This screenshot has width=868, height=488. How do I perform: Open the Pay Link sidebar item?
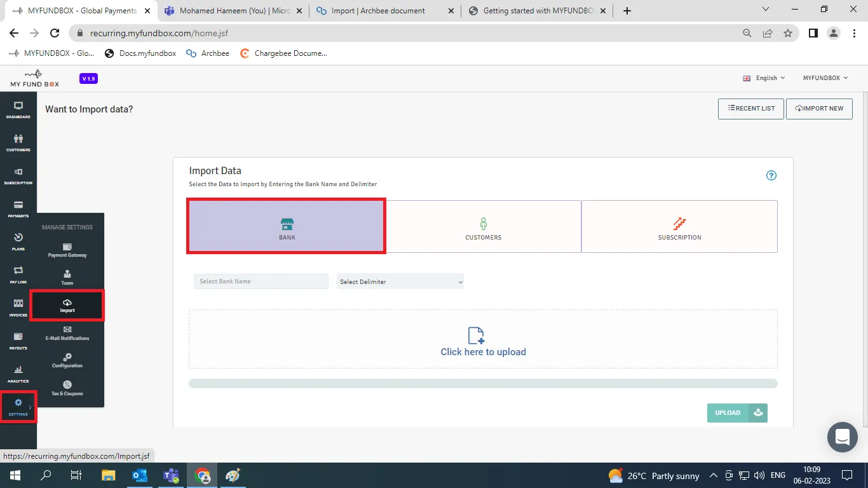coord(18,275)
